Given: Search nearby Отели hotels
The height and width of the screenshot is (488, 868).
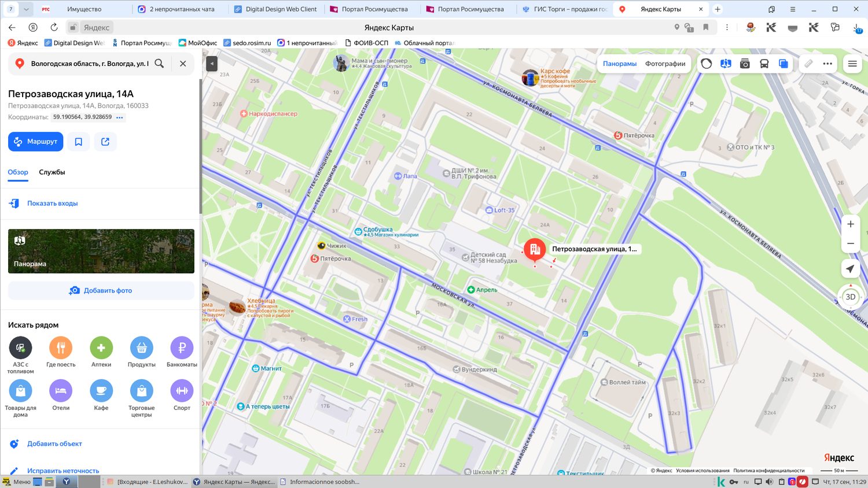Looking at the screenshot, I should [61, 395].
